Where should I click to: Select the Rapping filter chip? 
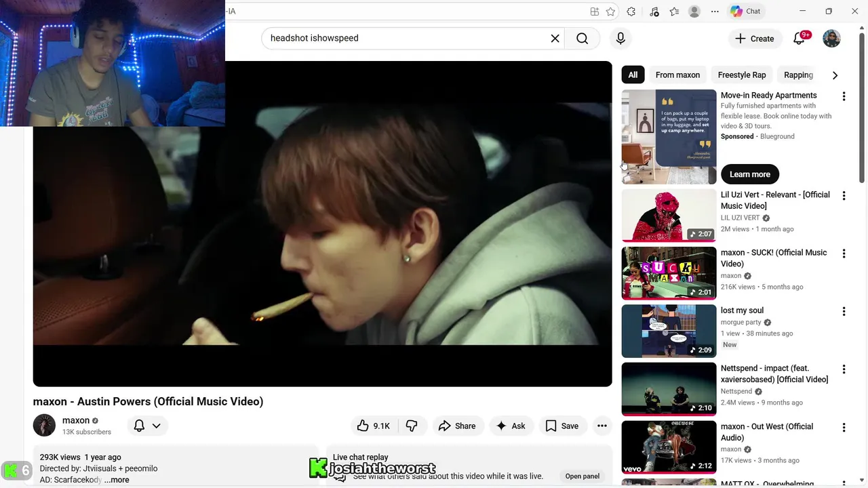tap(798, 75)
